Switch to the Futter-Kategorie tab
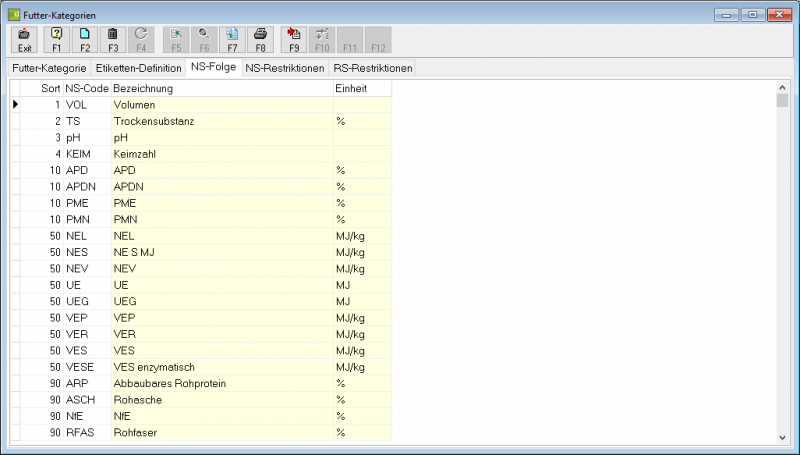 tap(49, 68)
